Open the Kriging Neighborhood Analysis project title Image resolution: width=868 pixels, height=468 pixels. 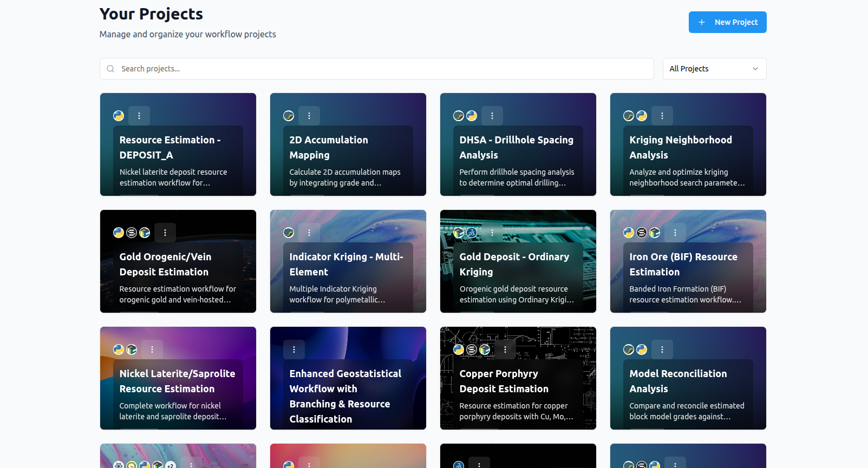click(681, 147)
